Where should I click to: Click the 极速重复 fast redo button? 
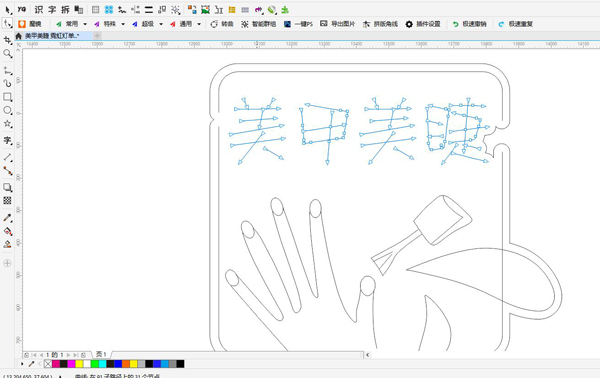click(515, 24)
